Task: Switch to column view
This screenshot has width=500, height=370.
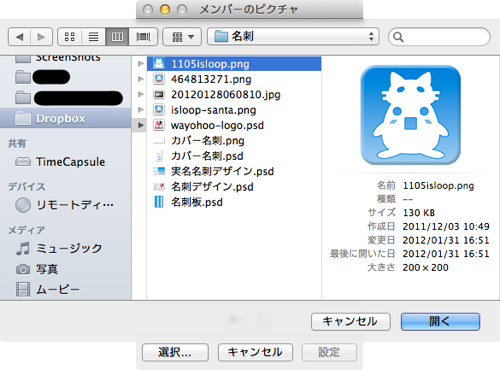Action: coord(117,37)
